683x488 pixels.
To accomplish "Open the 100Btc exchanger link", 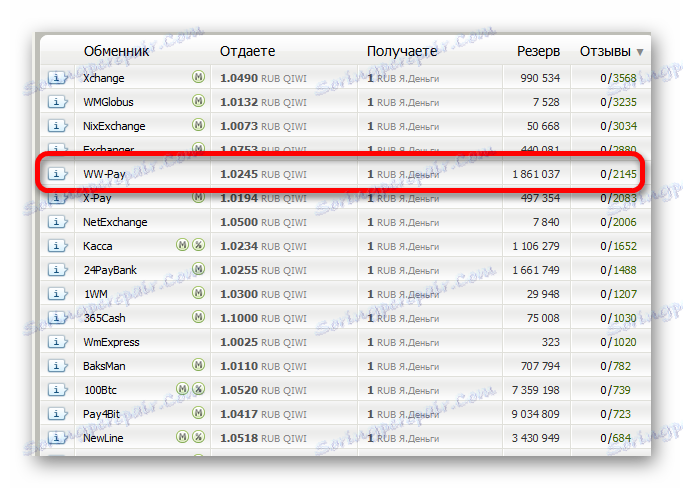I will (x=100, y=390).
